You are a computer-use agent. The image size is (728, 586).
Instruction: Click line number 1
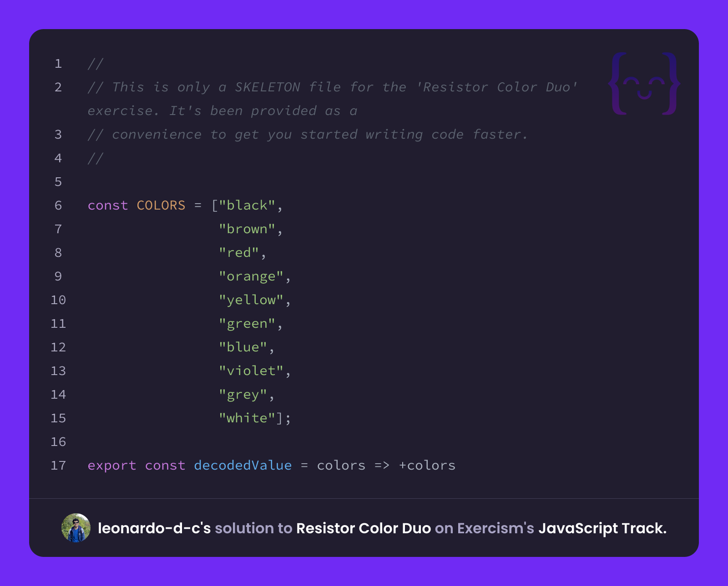click(58, 64)
